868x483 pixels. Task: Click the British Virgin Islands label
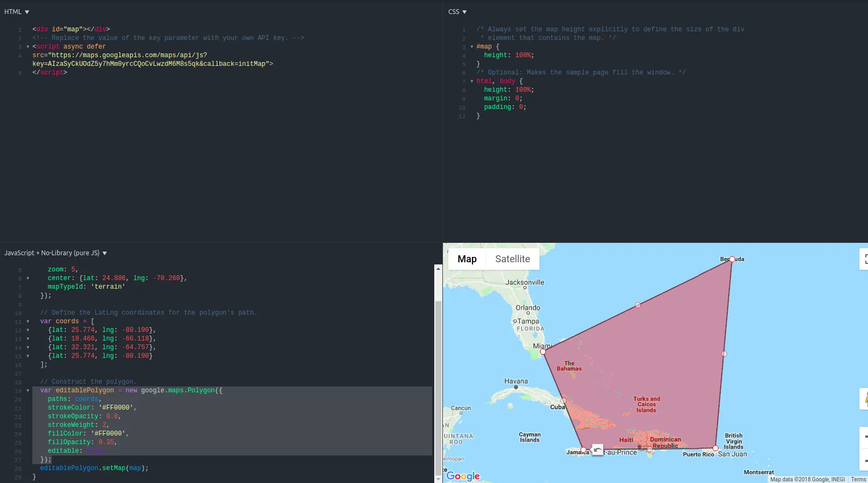tap(734, 441)
